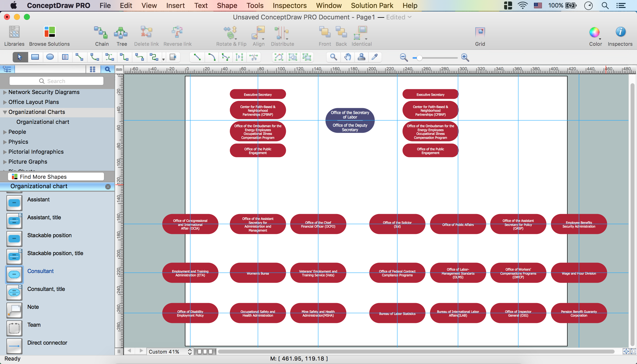Expand the Network Security Diagrams category

pyautogui.click(x=5, y=92)
